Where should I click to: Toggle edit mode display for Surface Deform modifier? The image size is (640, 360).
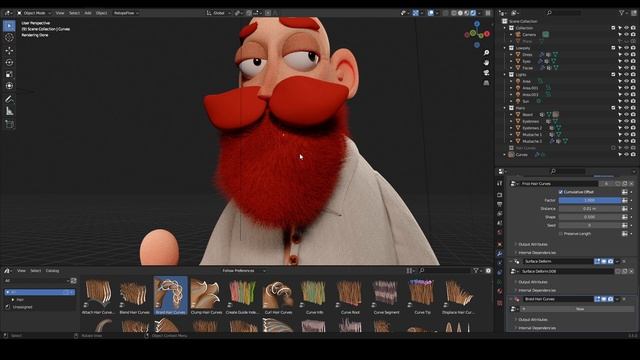coord(597,261)
